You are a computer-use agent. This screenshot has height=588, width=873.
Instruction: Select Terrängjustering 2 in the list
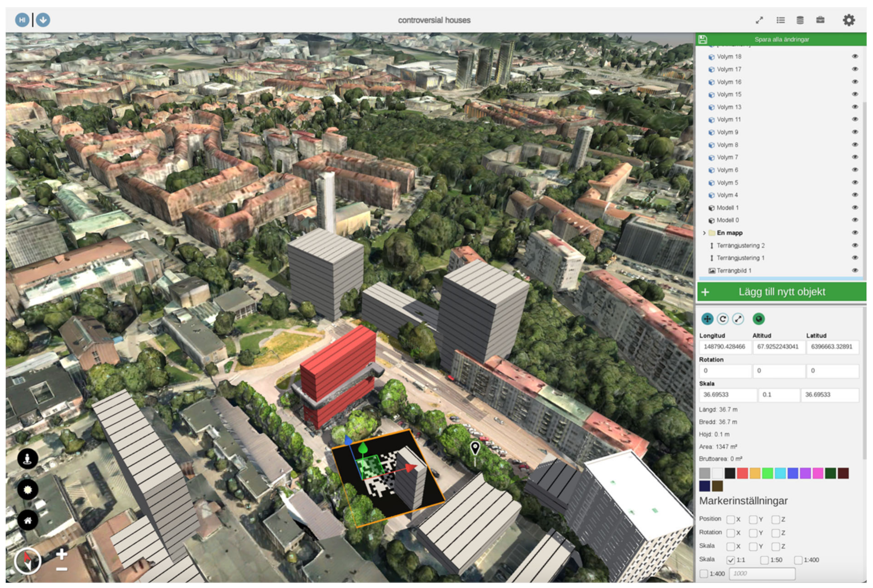point(740,245)
